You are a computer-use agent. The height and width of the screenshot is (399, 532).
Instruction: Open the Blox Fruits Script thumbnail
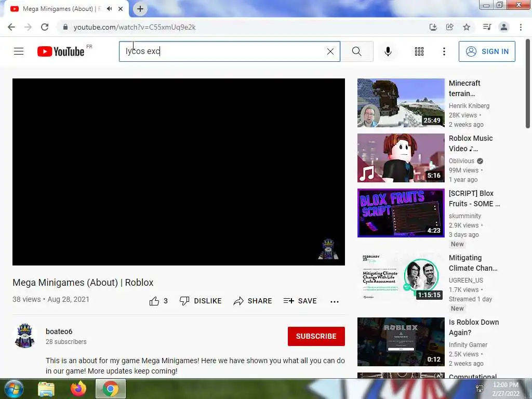[401, 212]
